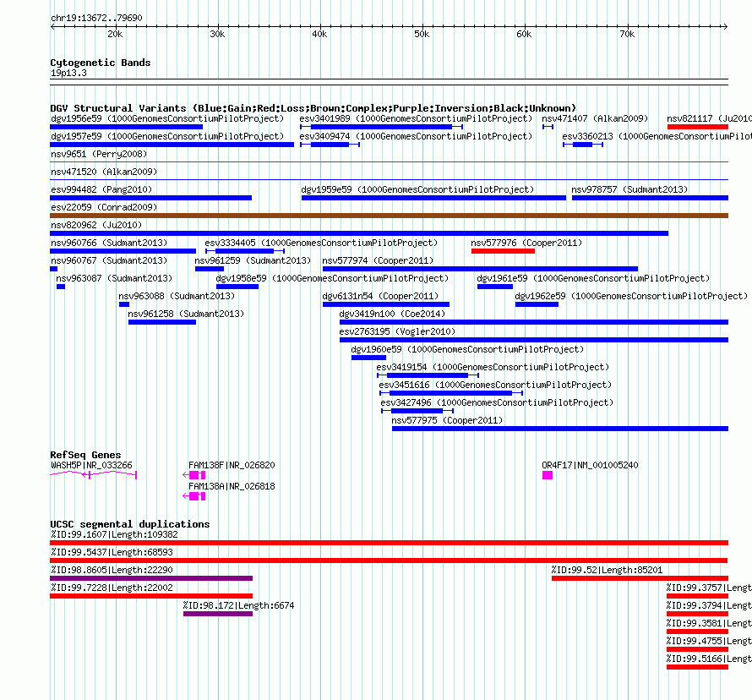Viewport: 752px width, 700px height.
Task: Select the nsv963087 variant label
Action: (x=114, y=278)
